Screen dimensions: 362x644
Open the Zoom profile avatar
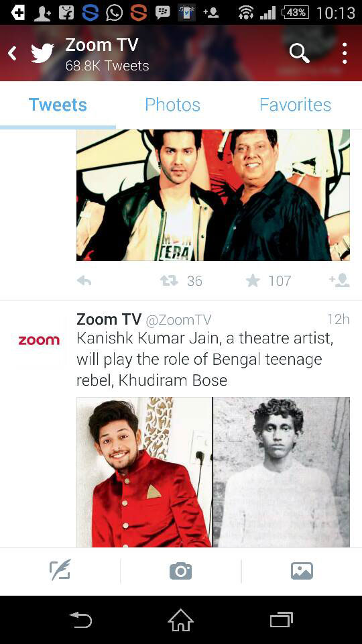(x=39, y=340)
